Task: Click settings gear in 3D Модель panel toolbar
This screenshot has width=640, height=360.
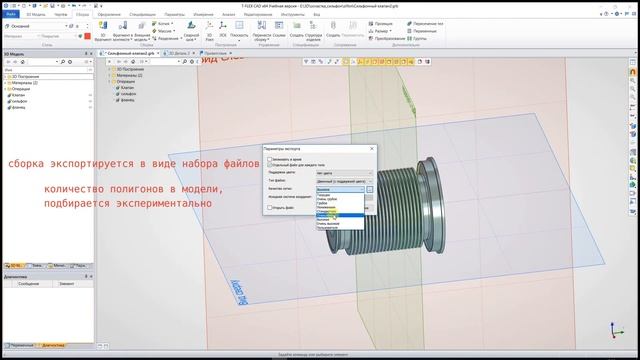Action: (x=70, y=62)
